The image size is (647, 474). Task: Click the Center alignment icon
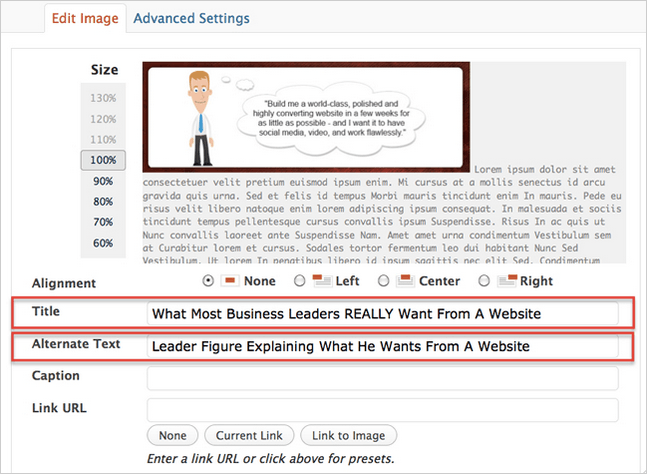408,281
